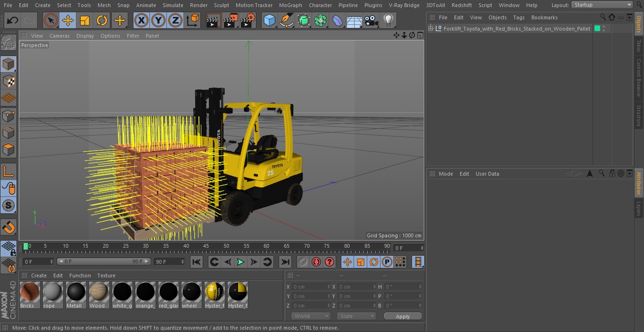This screenshot has width=644, height=332.
Task: Select the Live Selection tool
Action: coord(50,21)
